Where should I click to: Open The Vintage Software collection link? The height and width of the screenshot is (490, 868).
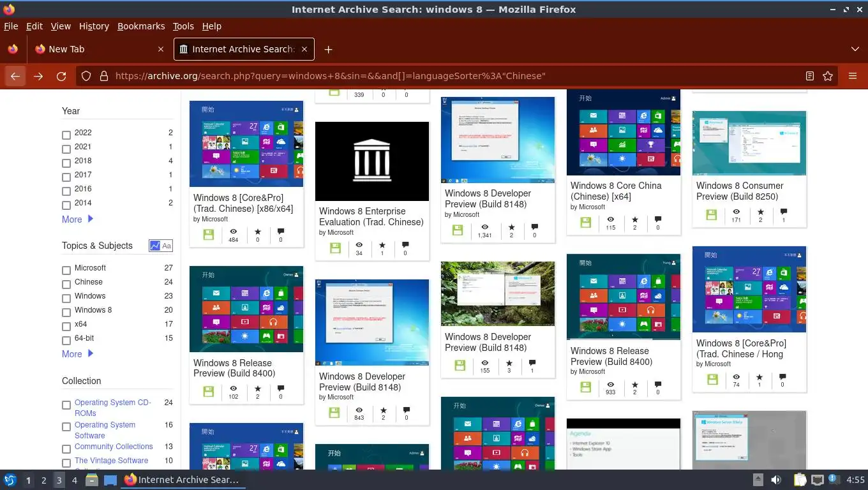coord(111,461)
